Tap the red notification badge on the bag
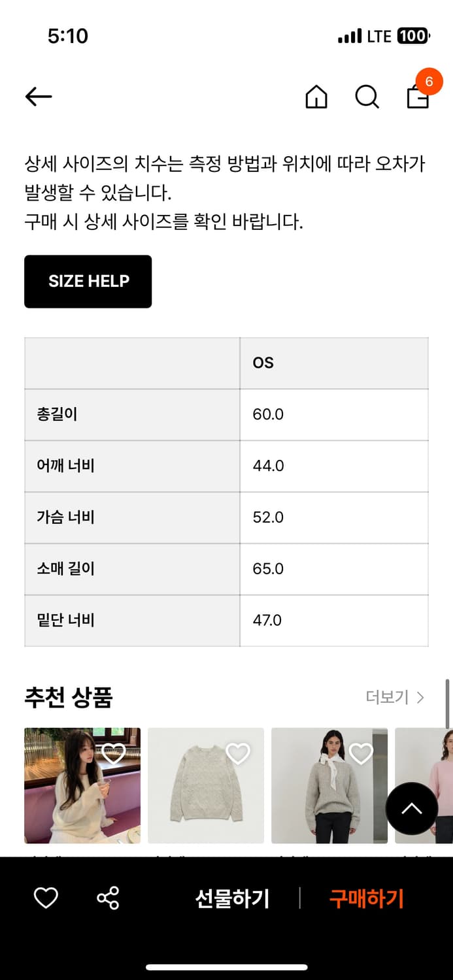The width and height of the screenshot is (453, 980). [x=429, y=82]
